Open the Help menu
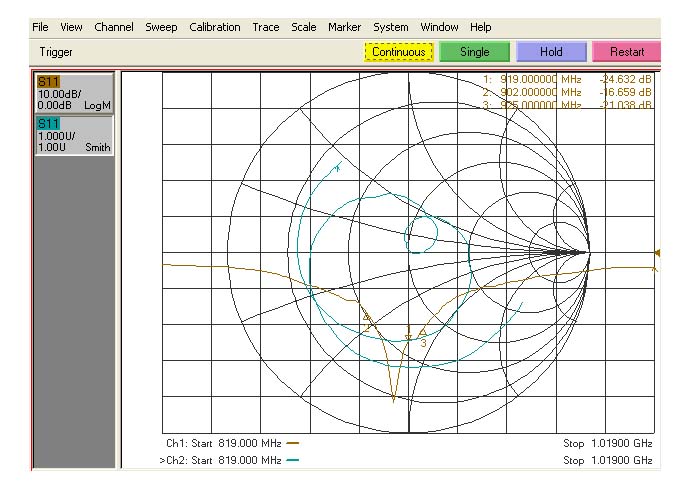Screen dimensions: 686x496 (x=480, y=27)
